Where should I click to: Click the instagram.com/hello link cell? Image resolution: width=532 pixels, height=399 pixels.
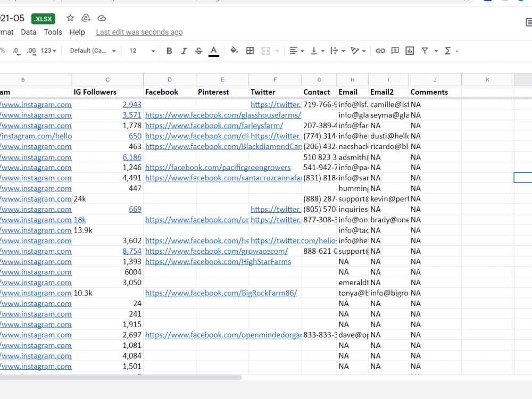click(36, 136)
